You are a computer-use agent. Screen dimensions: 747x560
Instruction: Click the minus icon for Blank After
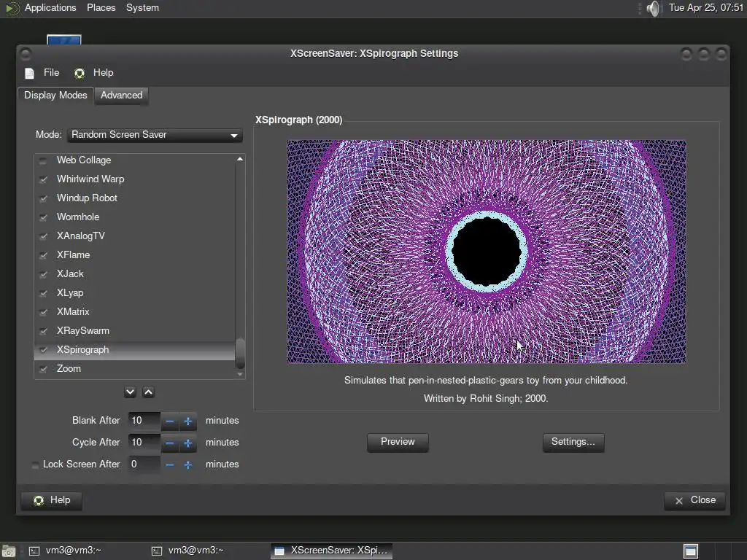tap(170, 421)
